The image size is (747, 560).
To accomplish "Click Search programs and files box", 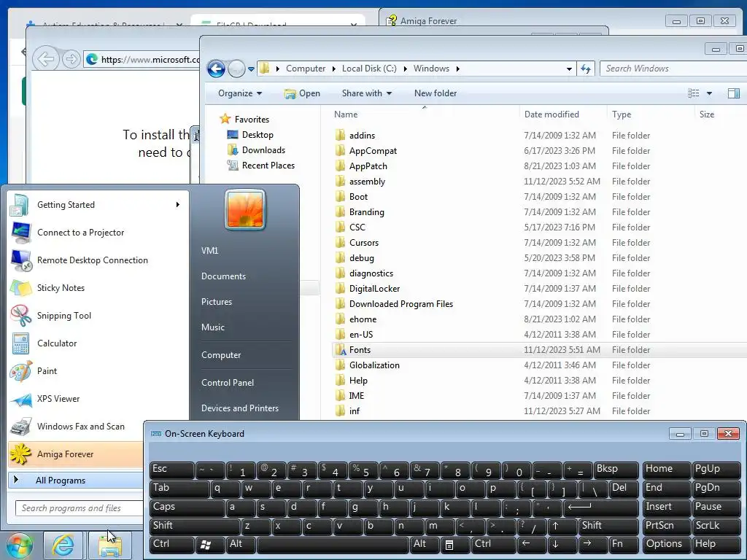I will tap(79, 508).
